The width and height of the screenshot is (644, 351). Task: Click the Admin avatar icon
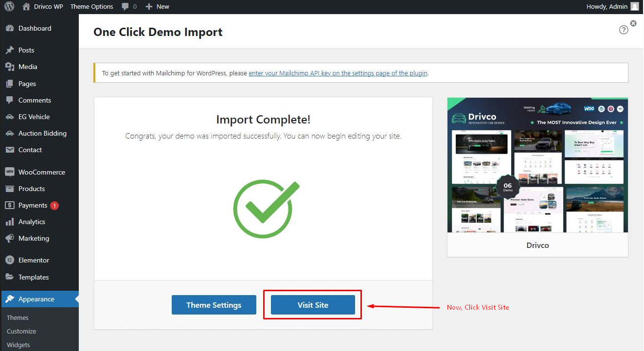coord(634,7)
